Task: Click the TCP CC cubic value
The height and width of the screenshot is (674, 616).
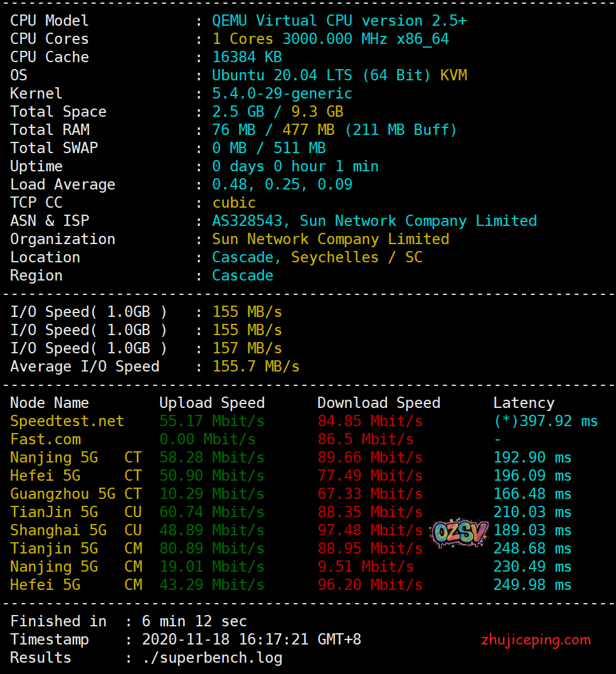Action: pos(233,203)
